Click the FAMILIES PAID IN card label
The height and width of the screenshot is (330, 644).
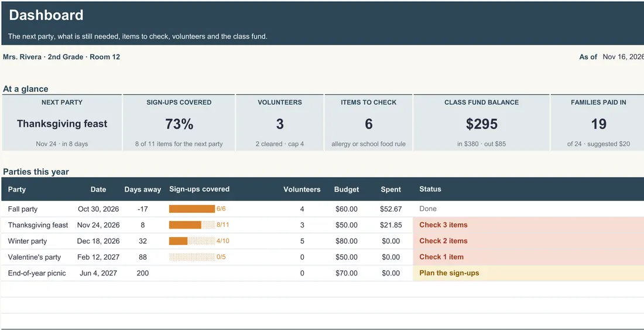tap(598, 103)
